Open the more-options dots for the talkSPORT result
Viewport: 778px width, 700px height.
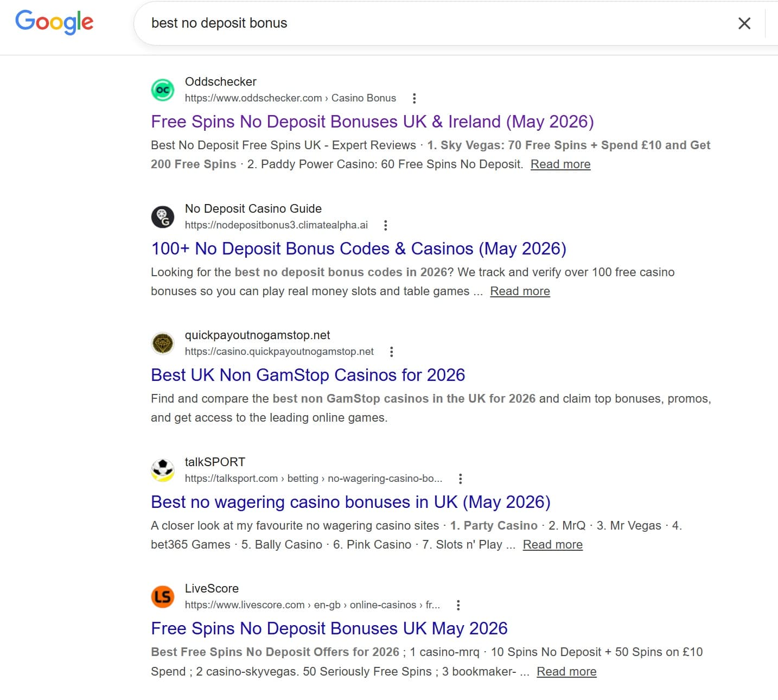(x=461, y=479)
